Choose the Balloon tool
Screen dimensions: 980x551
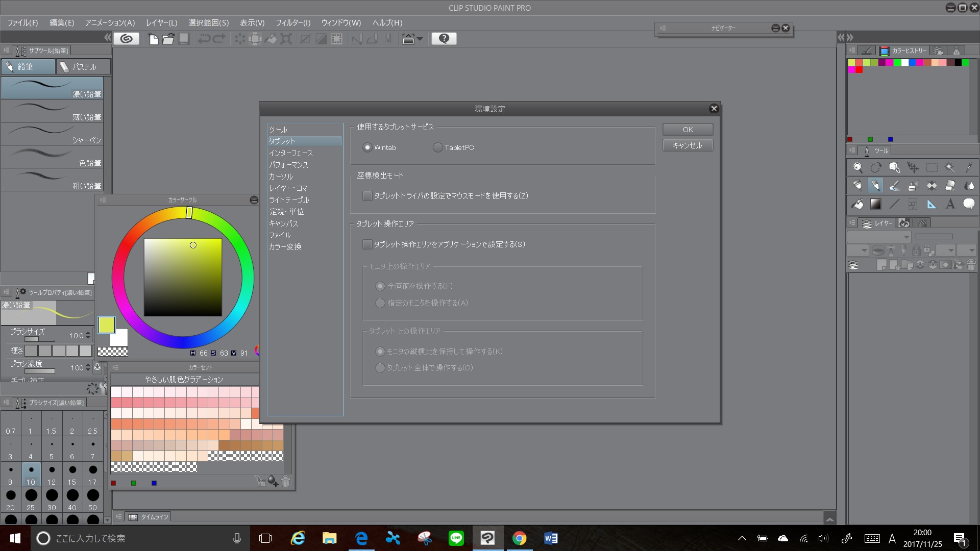(x=969, y=204)
